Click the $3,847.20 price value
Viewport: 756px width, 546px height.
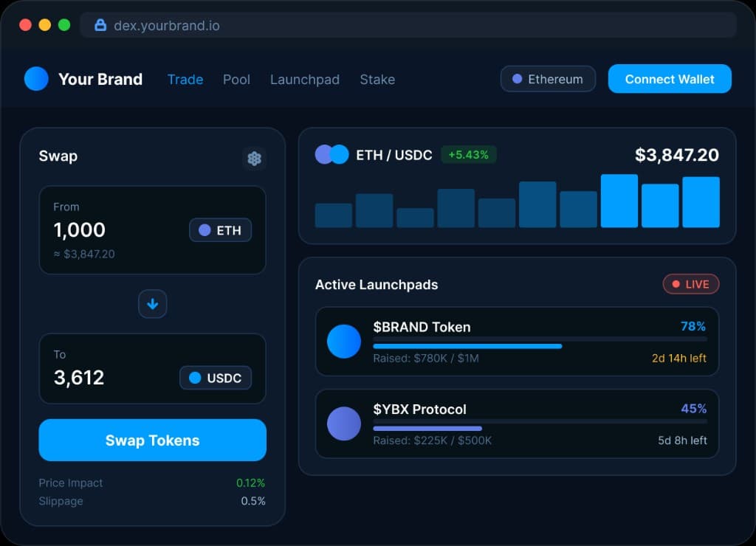coord(676,155)
